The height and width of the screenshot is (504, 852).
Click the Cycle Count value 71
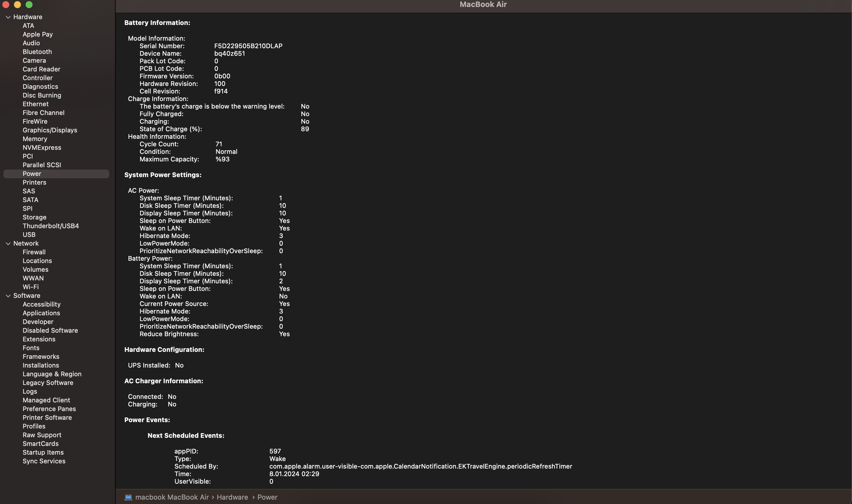pos(219,144)
